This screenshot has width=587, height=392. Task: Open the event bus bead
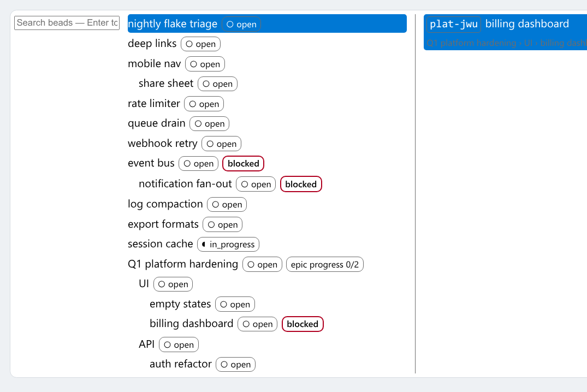[151, 163]
